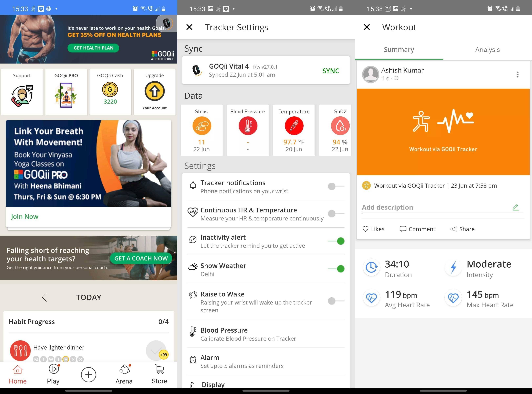532x394 pixels.
Task: Open the SpO2 data card
Action: (335, 130)
